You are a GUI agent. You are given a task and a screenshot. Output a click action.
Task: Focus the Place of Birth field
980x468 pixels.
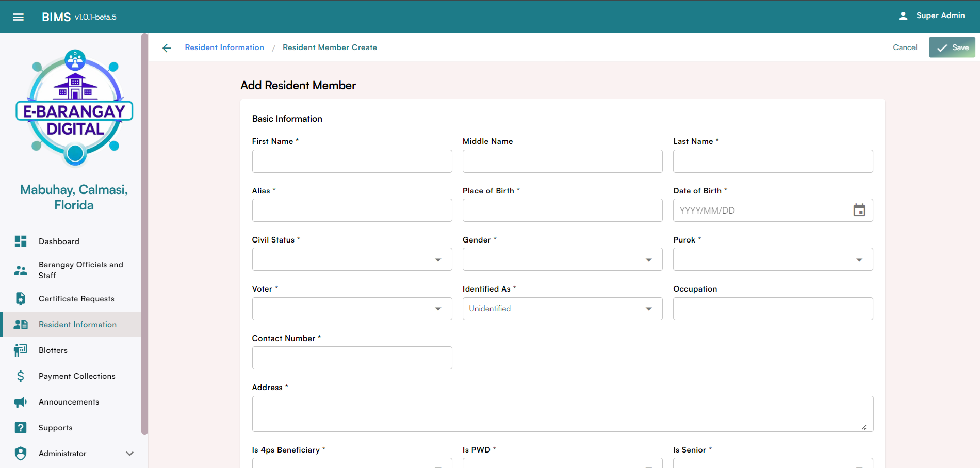coord(562,210)
